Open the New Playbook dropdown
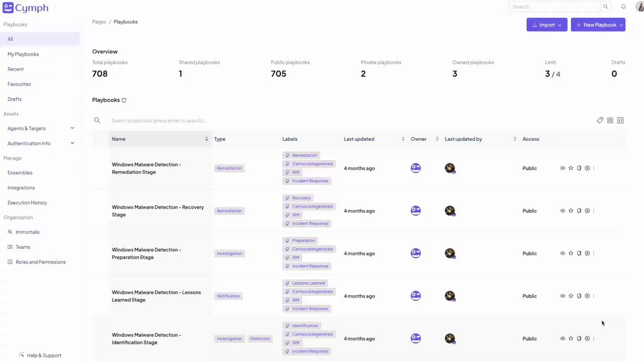The image size is (644, 362). [621, 25]
